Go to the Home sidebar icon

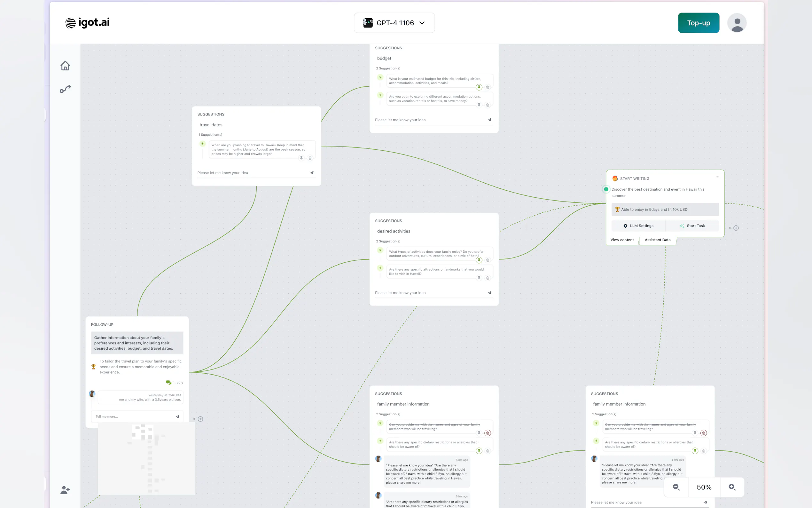[x=65, y=66]
